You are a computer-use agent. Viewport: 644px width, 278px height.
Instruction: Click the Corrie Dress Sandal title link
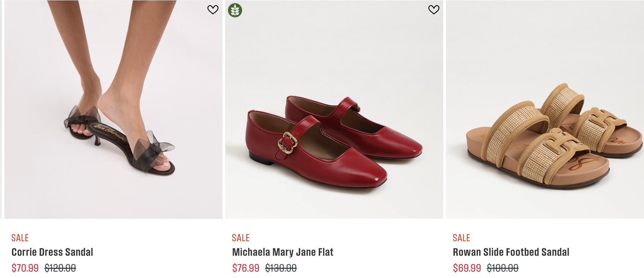[x=52, y=252]
